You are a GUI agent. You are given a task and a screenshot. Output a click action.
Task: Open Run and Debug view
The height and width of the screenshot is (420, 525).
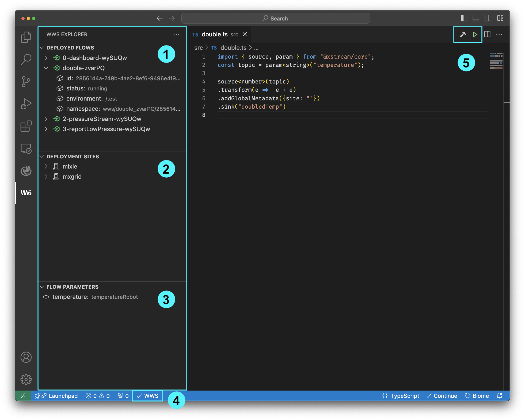tap(26, 104)
